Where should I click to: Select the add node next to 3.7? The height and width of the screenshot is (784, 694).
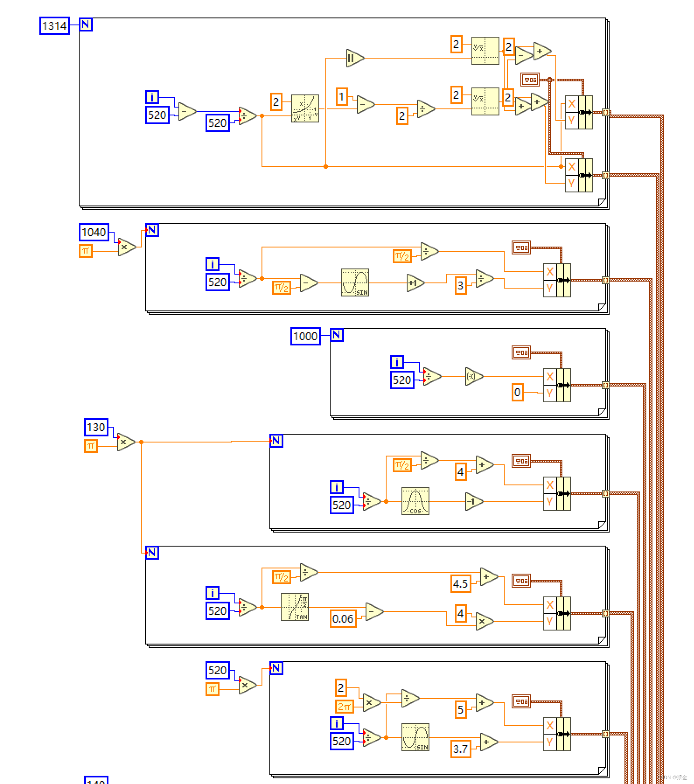488,742
